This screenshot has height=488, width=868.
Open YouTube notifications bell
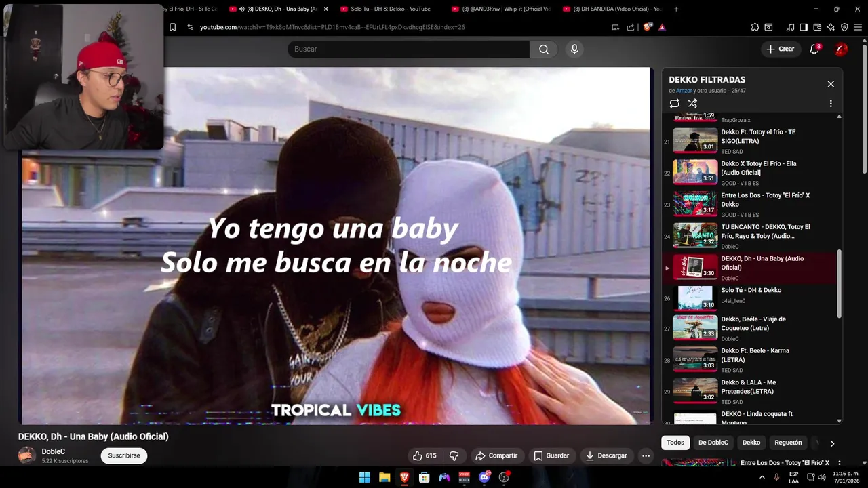pos(814,49)
